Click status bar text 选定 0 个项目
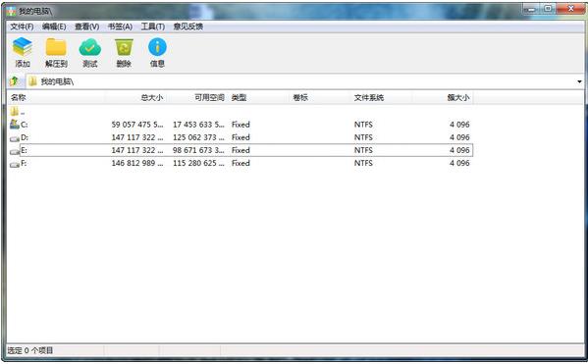This screenshot has width=588, height=364. tap(30, 350)
